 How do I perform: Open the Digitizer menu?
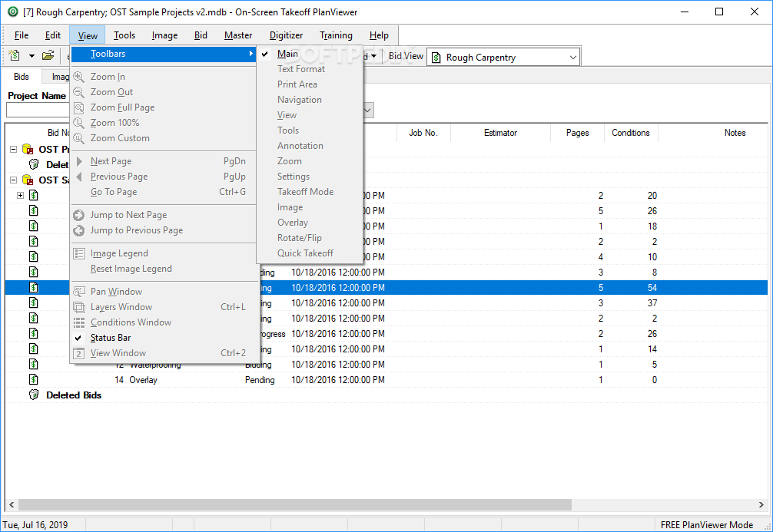pos(286,35)
